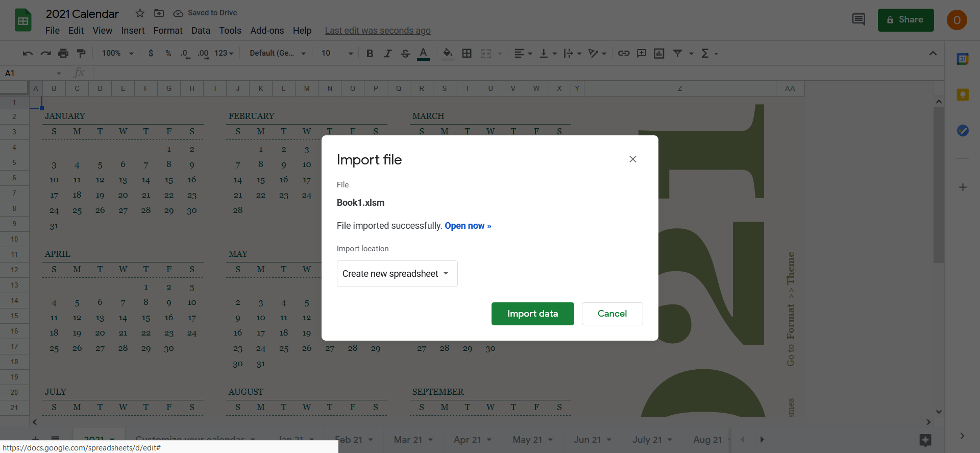Open the font size dropdown
This screenshot has width=980, height=453.
(x=337, y=53)
